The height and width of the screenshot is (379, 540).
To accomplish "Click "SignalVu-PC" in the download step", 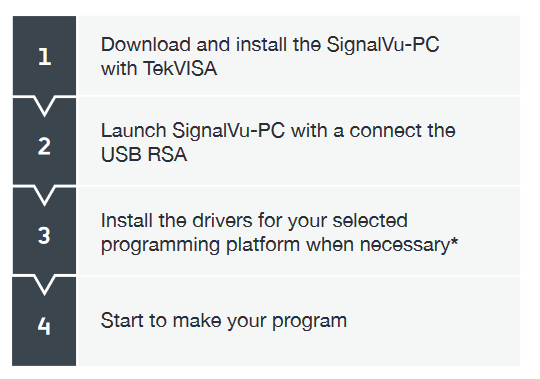I will tap(383, 45).
